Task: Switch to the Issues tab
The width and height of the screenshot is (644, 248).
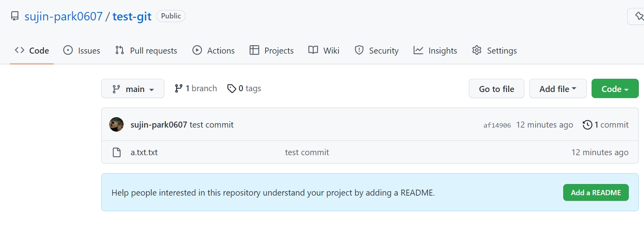Action: pos(82,50)
